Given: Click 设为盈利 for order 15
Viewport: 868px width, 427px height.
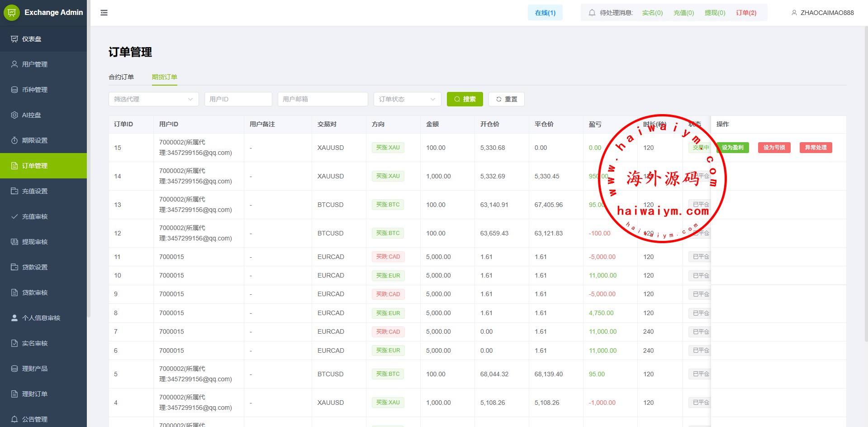Looking at the screenshot, I should [732, 148].
